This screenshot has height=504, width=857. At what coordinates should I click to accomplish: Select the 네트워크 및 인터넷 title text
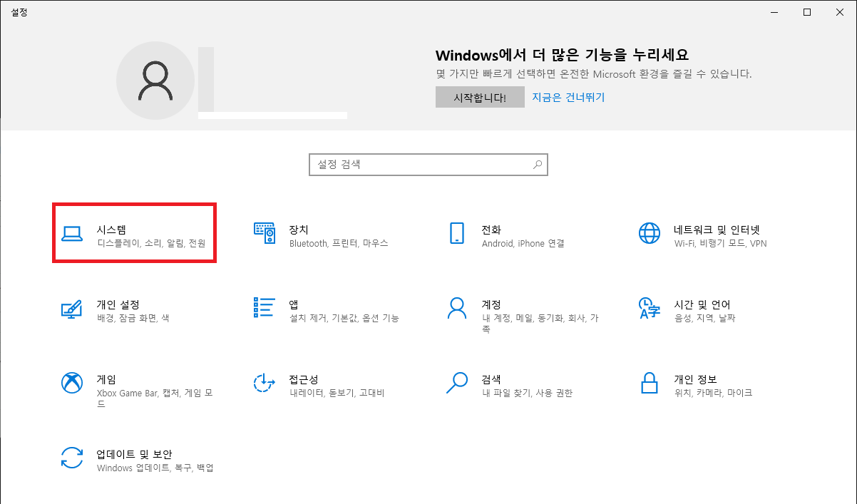click(717, 230)
